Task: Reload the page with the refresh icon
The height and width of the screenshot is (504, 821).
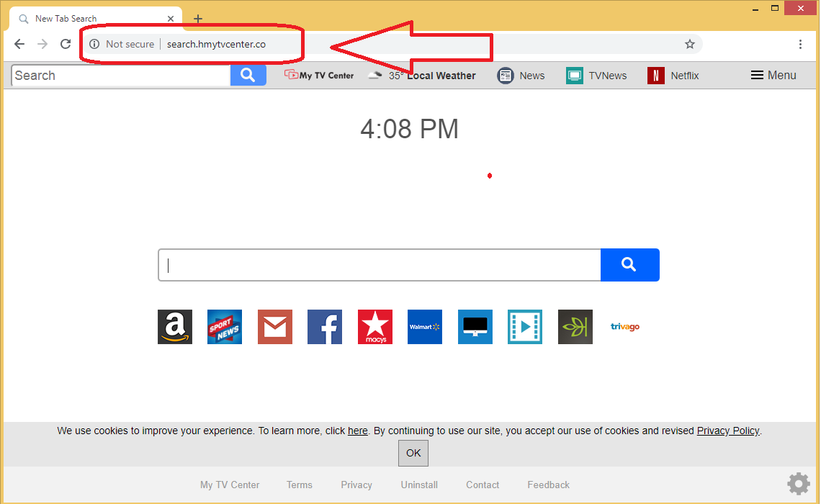Action: coord(66,44)
